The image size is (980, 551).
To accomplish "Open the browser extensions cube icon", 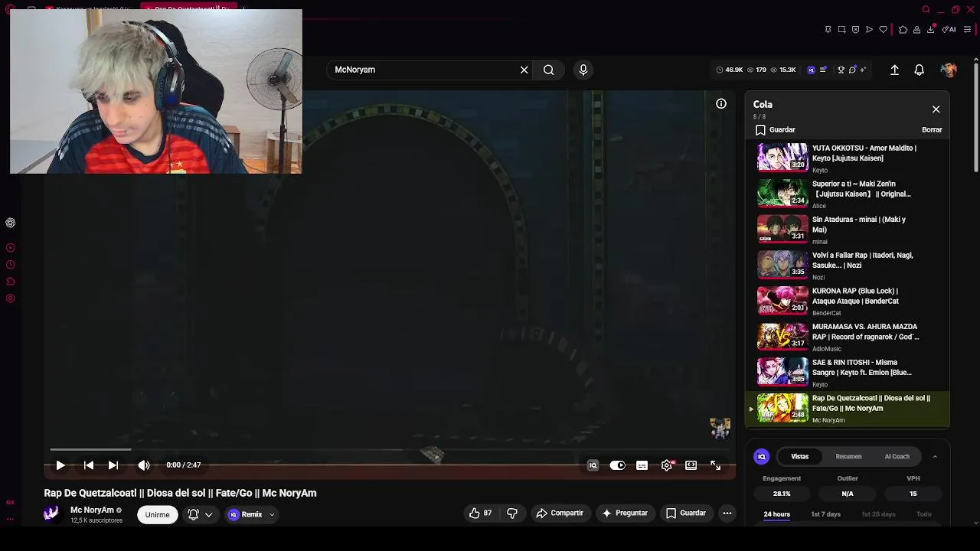I will pyautogui.click(x=903, y=30).
